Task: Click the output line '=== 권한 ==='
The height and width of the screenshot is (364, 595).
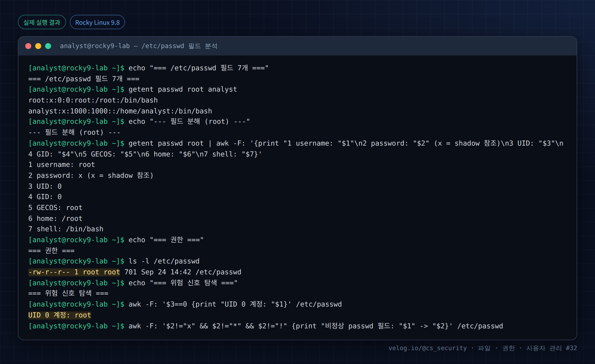Action: pos(51,251)
